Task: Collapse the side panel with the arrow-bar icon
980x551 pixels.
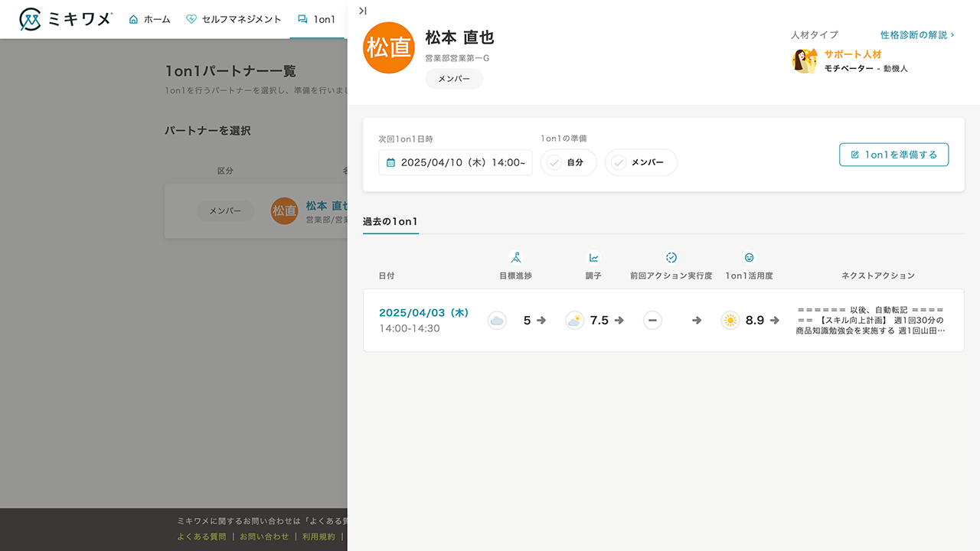Action: pos(363,11)
